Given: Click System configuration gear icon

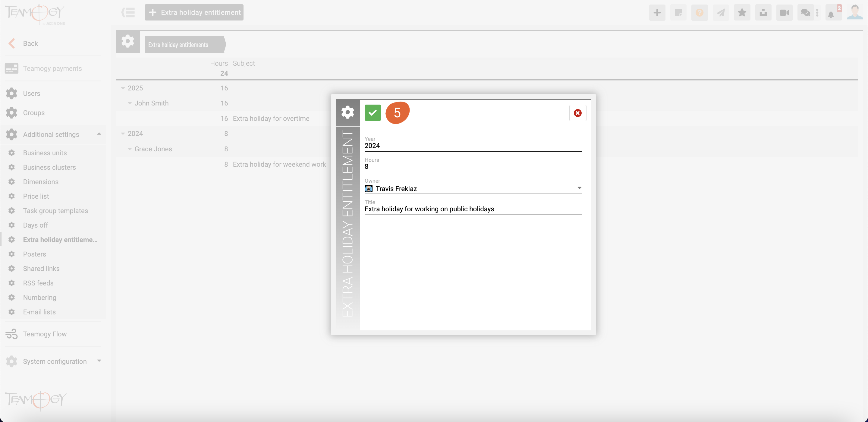Looking at the screenshot, I should coord(11,361).
